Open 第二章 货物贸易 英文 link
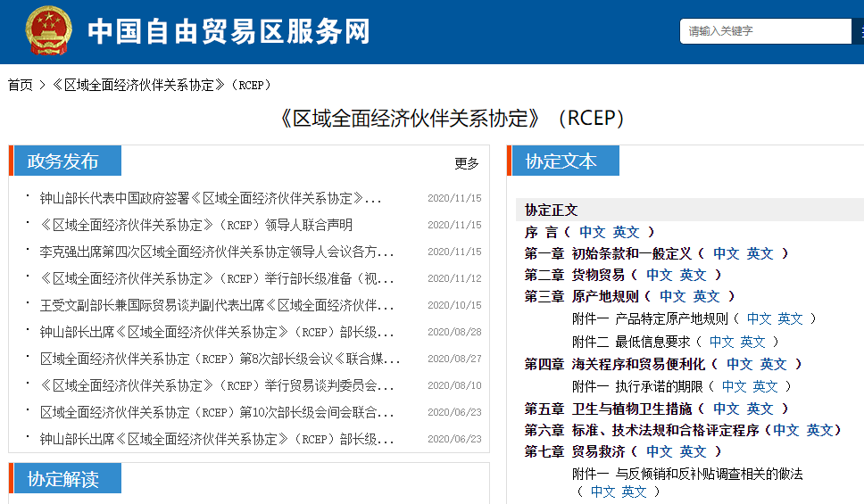The height and width of the screenshot is (504, 864). 693,275
